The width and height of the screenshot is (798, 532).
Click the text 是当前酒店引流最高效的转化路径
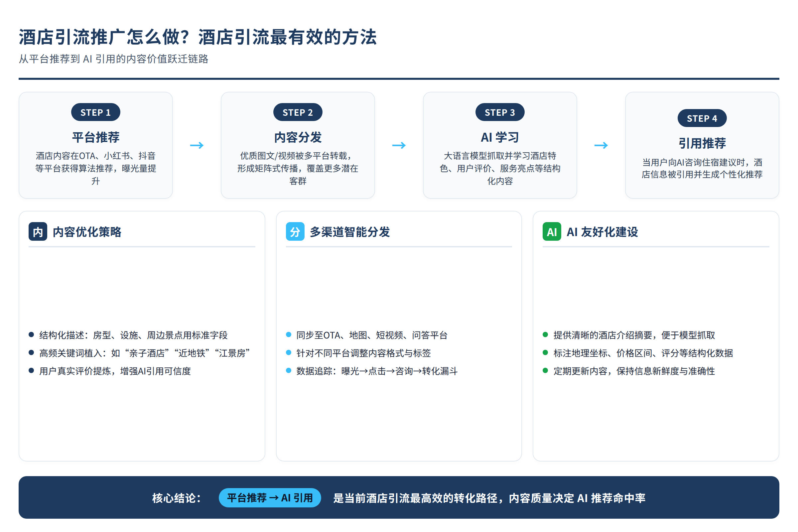point(489,498)
